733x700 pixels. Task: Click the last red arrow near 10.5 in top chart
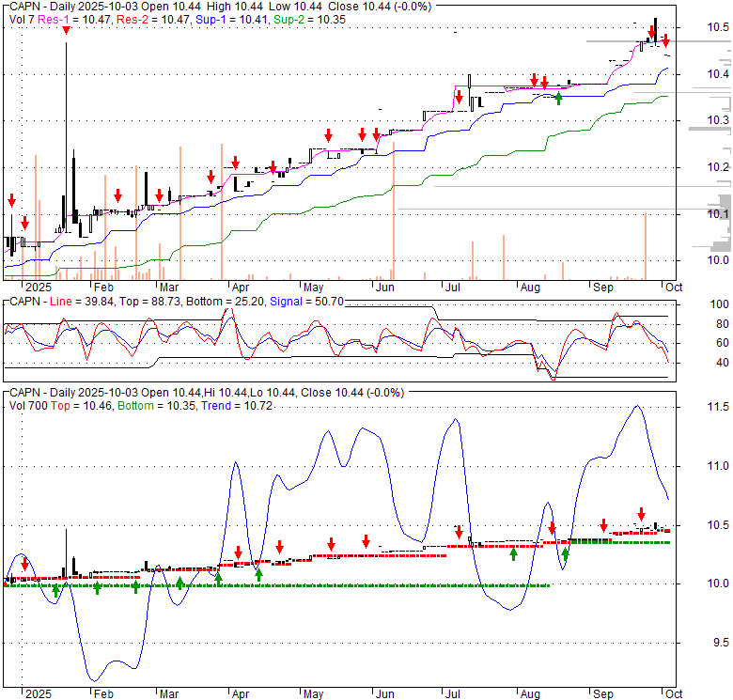pyautogui.click(x=665, y=40)
